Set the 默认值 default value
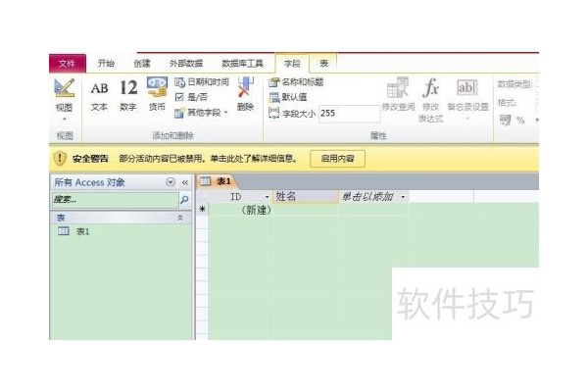The width and height of the screenshot is (588, 392). (288, 97)
